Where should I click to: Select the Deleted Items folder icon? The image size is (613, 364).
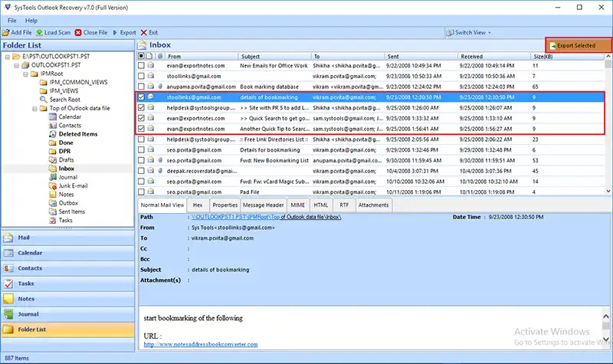[x=52, y=133]
